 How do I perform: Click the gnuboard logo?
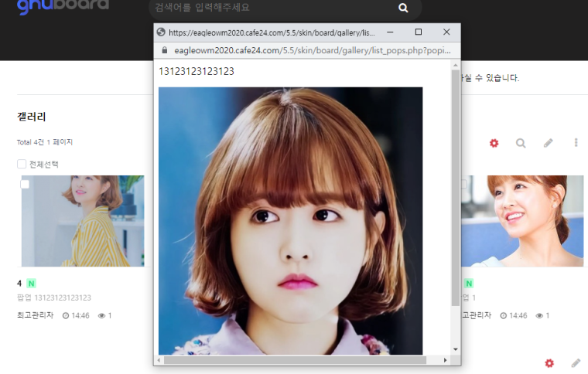[63, 8]
